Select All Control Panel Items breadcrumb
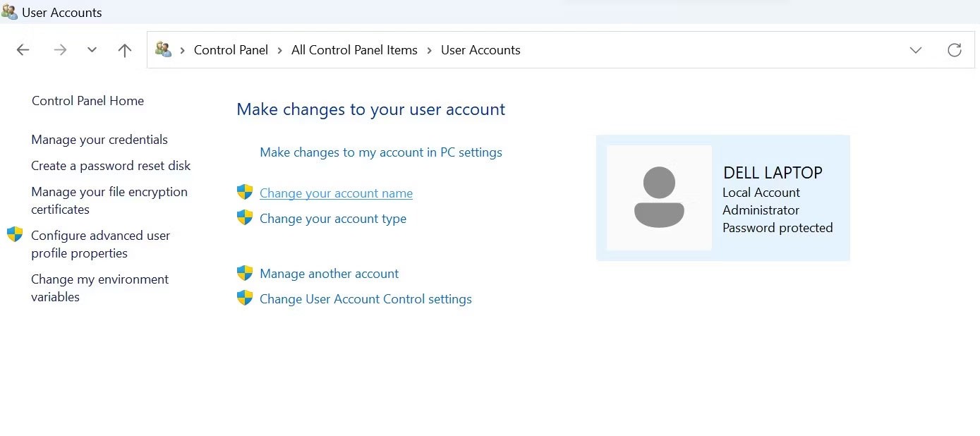The height and width of the screenshot is (436, 980). click(x=354, y=50)
